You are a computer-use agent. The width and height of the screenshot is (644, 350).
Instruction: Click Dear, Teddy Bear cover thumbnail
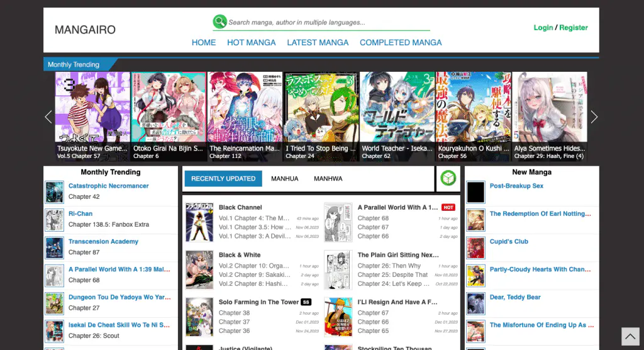click(475, 303)
